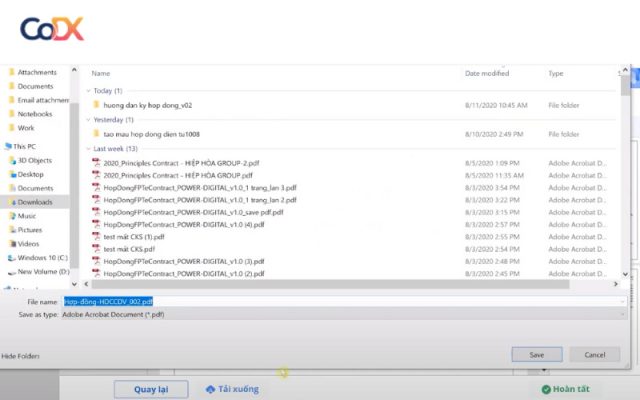Click the PDF icon for test mất CKS.pdf
Viewport: 640px width, 400px height.
point(97,249)
